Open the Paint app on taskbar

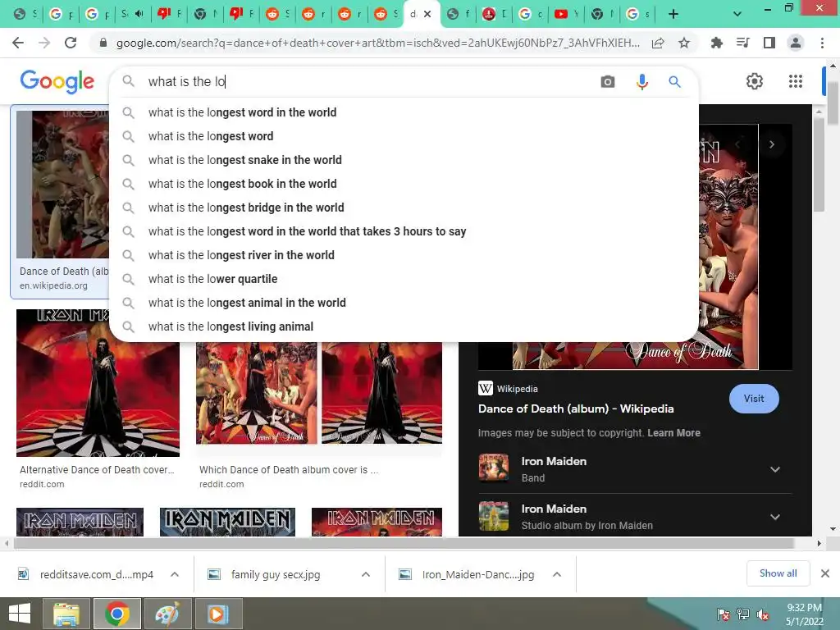pos(167,614)
